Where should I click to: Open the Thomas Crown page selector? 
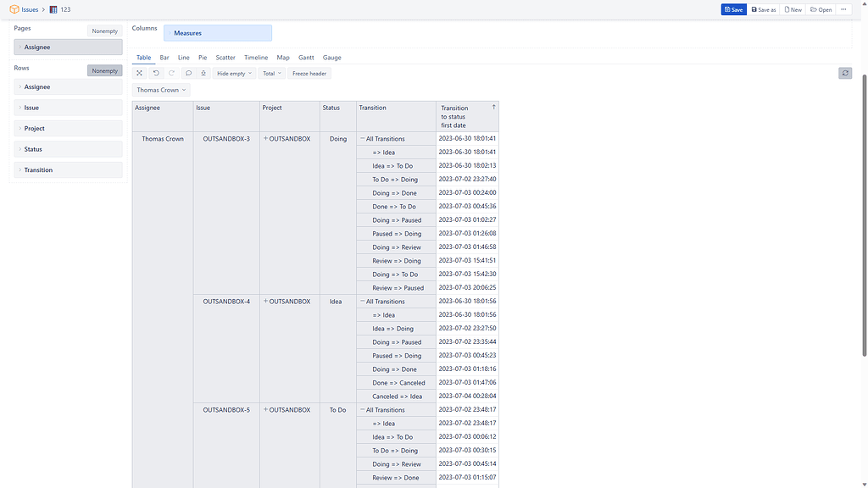[x=162, y=90]
